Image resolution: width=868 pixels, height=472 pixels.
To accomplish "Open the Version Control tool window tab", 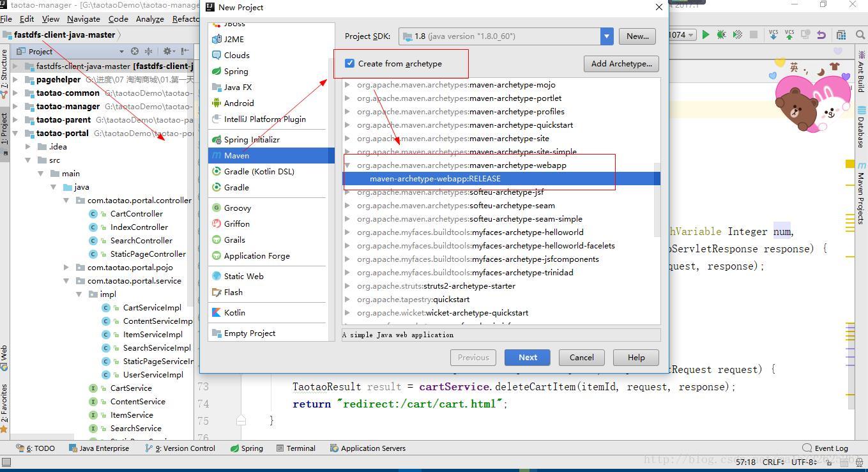I will 181,448.
